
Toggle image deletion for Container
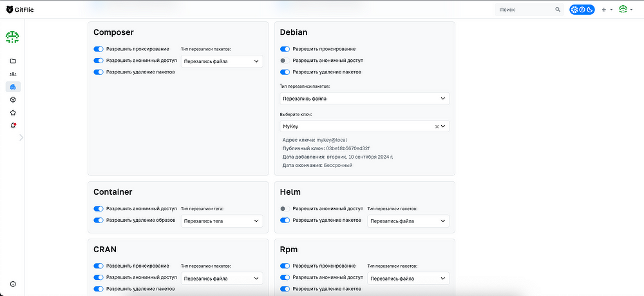tap(99, 221)
